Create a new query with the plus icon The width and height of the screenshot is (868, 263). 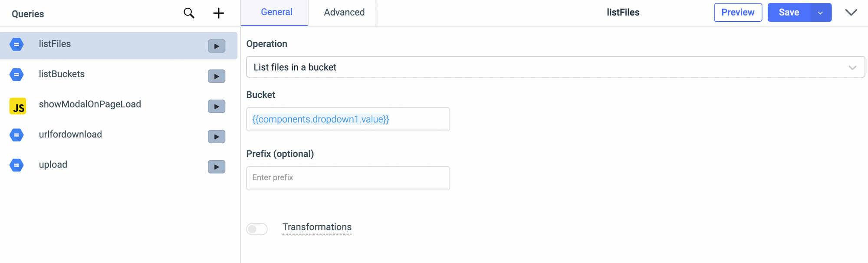[x=218, y=13]
